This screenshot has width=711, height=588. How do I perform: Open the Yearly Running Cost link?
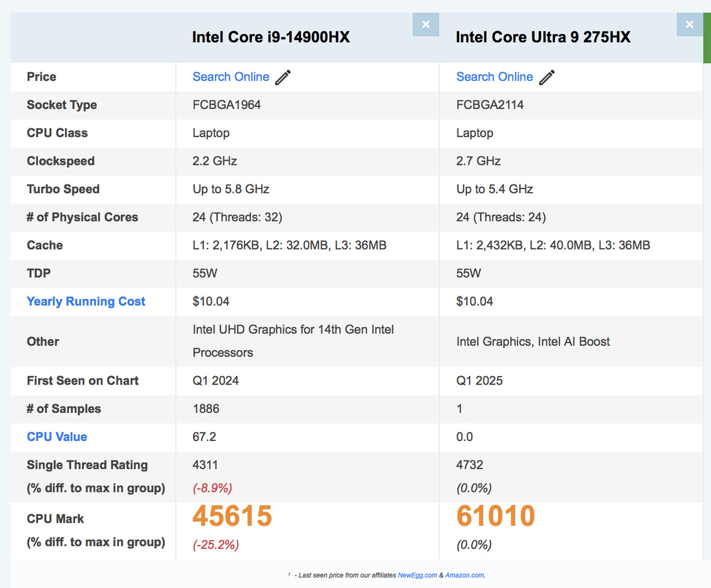(86, 301)
